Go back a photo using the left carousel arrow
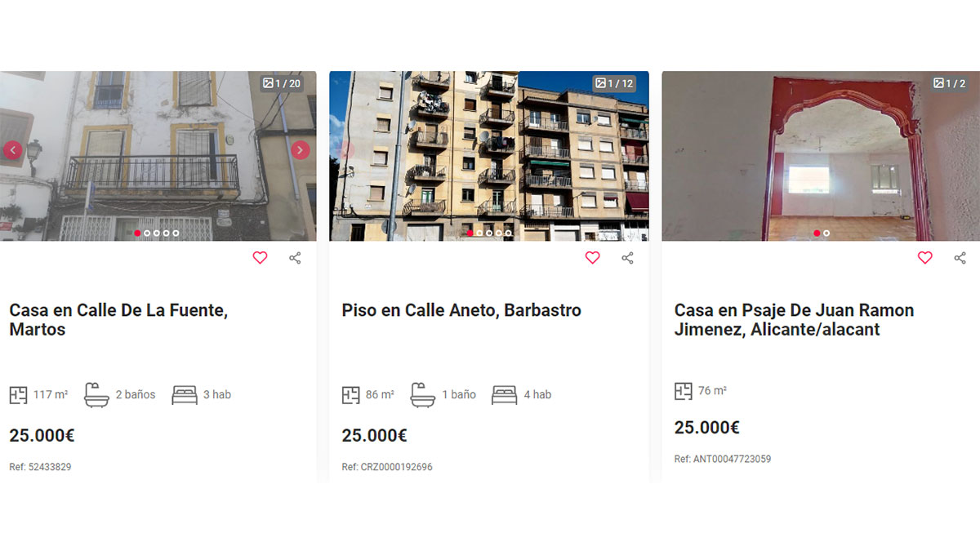 point(11,150)
